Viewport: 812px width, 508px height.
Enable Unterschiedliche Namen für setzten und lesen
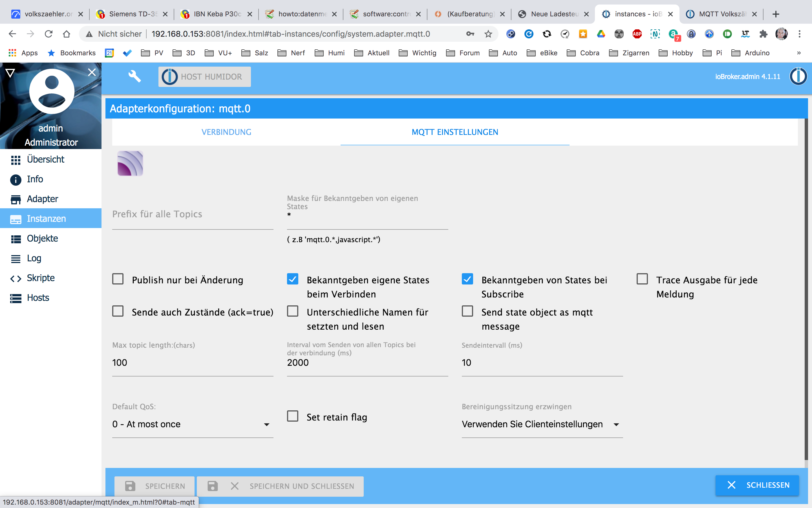pyautogui.click(x=293, y=312)
